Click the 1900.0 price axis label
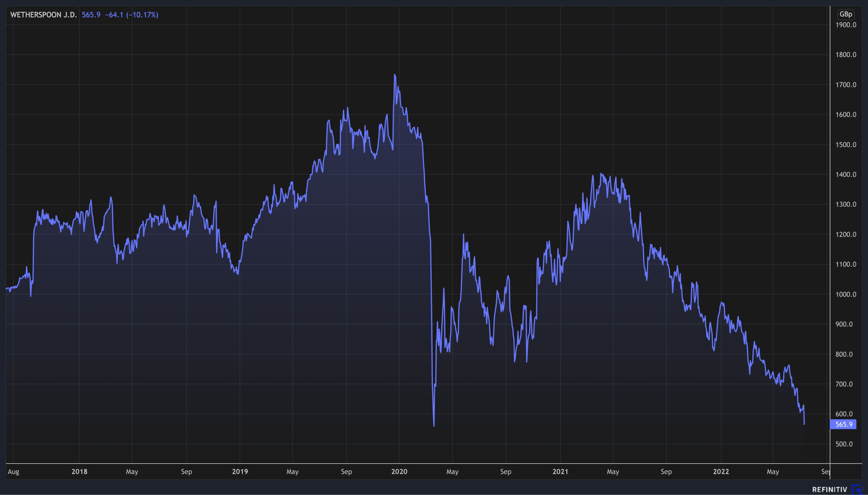 click(846, 25)
